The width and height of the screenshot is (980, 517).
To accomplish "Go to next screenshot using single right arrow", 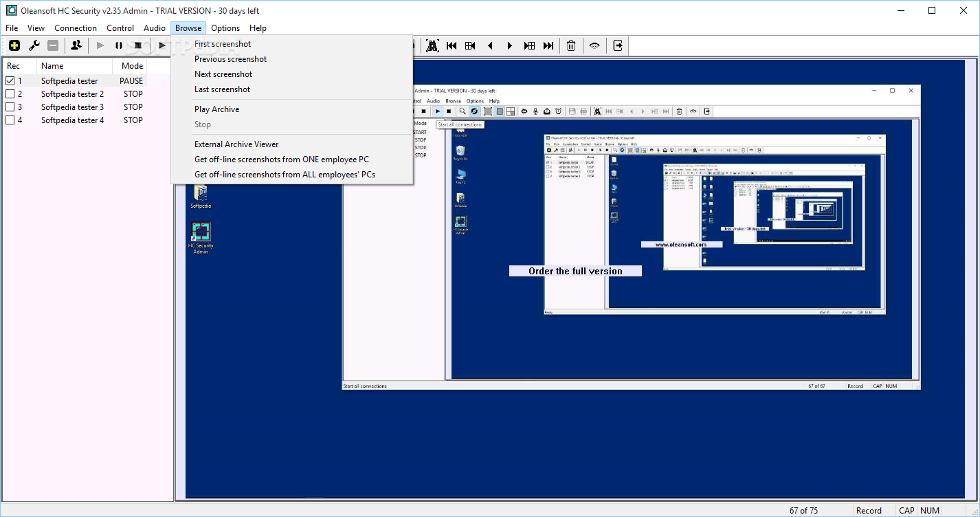I will pos(510,45).
